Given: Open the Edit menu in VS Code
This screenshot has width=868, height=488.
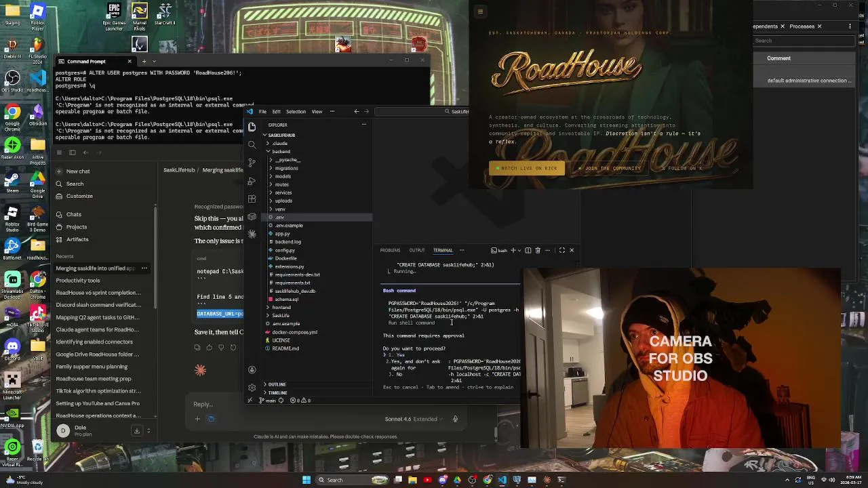Looking at the screenshot, I should tap(276, 111).
